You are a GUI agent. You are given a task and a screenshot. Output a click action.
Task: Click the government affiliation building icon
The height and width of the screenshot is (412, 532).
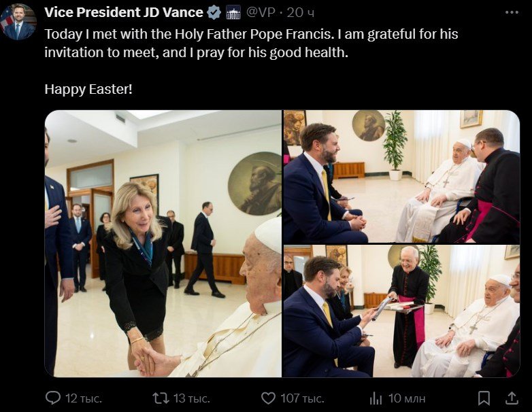[233, 12]
